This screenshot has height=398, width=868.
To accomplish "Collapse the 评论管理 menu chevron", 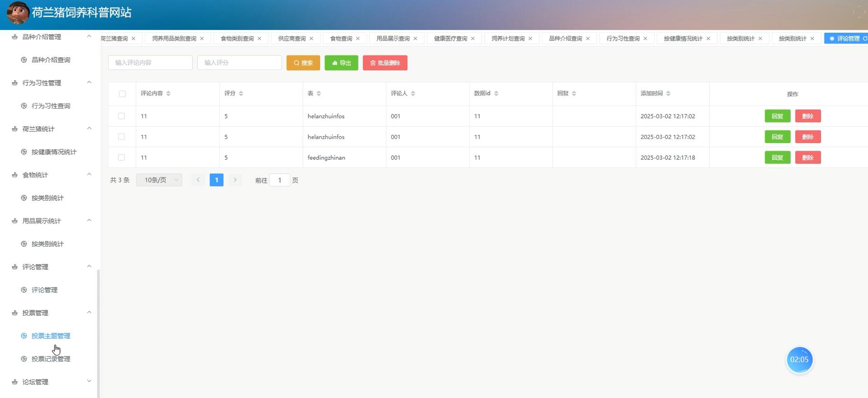I will tap(89, 266).
